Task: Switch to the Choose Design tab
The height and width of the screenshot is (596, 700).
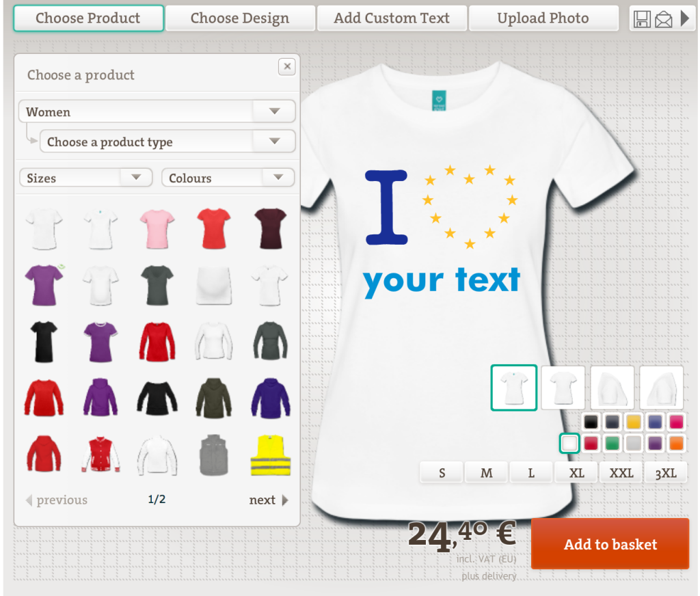Action: coord(240,18)
